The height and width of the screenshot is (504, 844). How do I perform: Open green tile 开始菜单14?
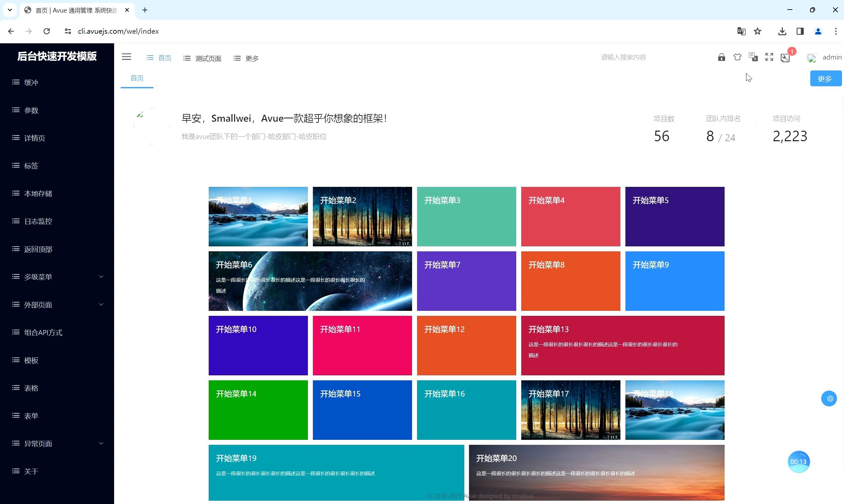coord(258,410)
